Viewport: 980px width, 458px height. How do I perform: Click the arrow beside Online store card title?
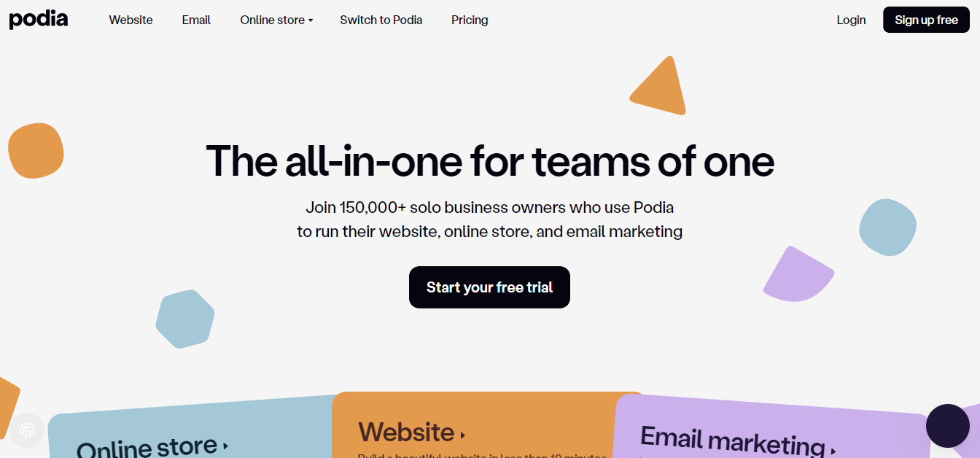[x=226, y=446]
